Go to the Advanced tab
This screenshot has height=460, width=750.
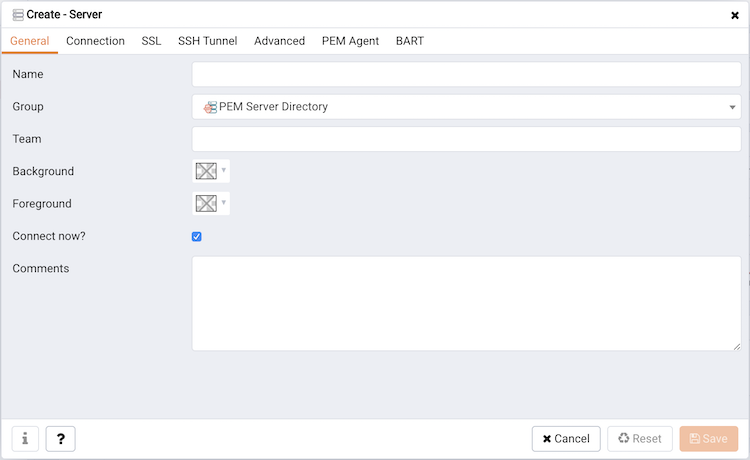(279, 41)
